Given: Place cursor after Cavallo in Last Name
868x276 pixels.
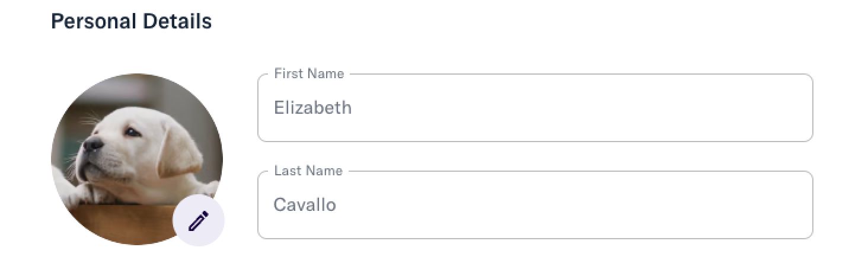Looking at the screenshot, I should (x=338, y=205).
